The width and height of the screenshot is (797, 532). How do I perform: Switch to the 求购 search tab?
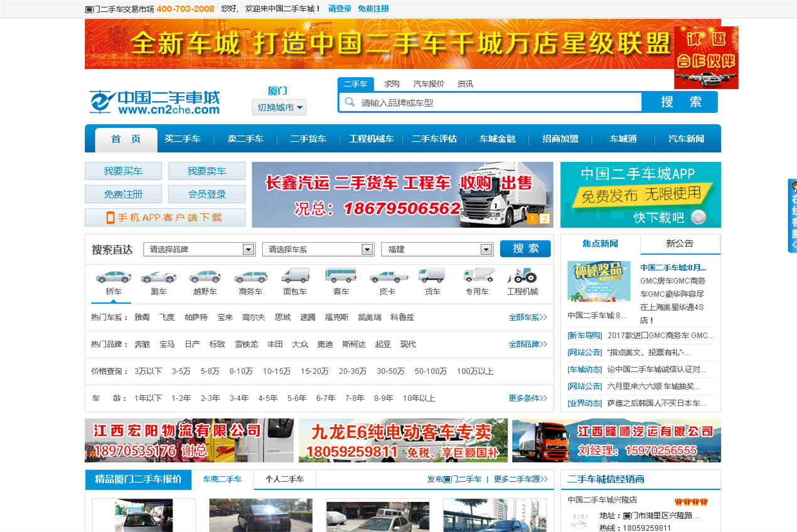(392, 84)
